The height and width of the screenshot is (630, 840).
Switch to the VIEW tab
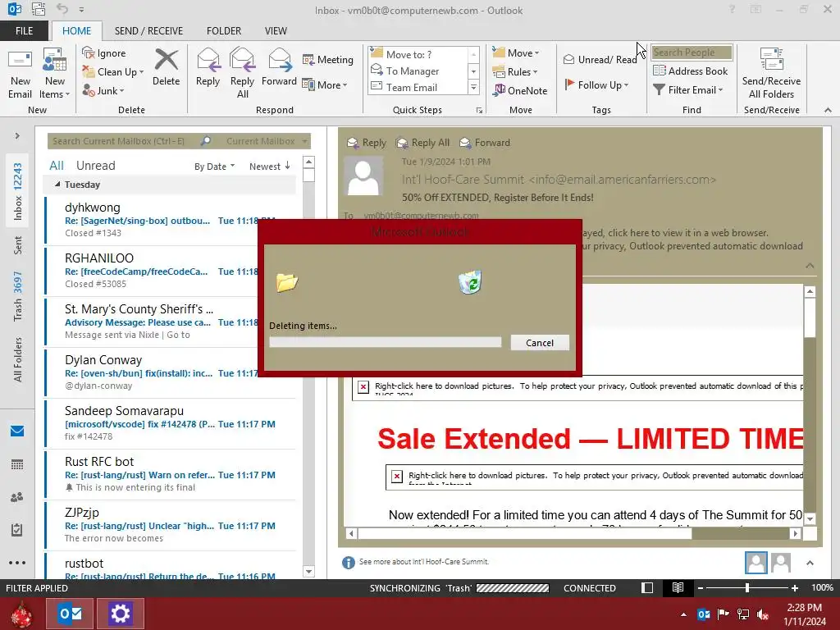tap(276, 30)
